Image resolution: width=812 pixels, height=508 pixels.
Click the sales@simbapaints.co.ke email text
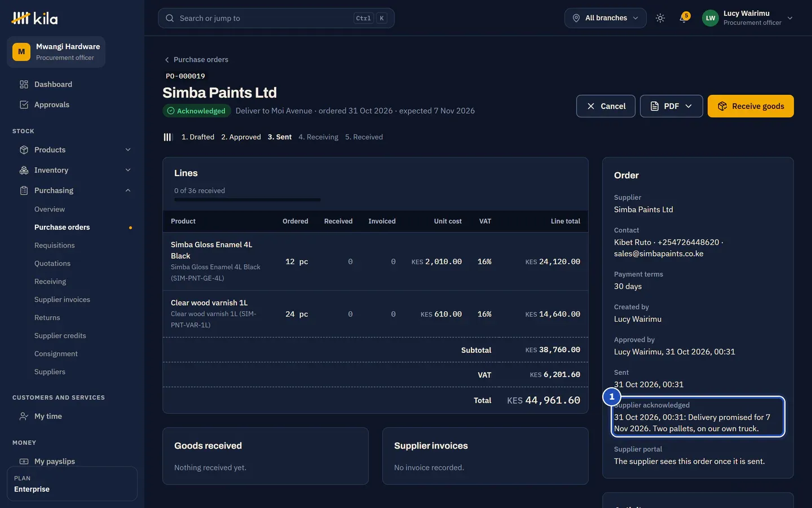[x=659, y=254]
